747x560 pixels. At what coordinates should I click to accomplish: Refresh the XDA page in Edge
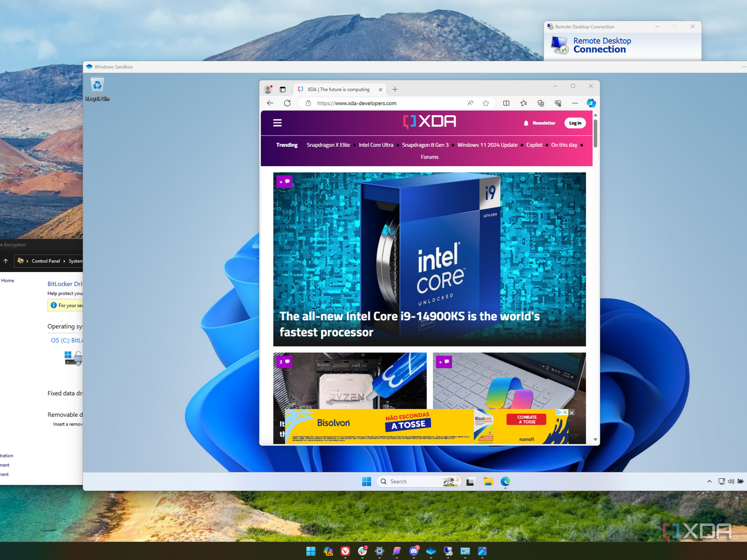point(287,103)
